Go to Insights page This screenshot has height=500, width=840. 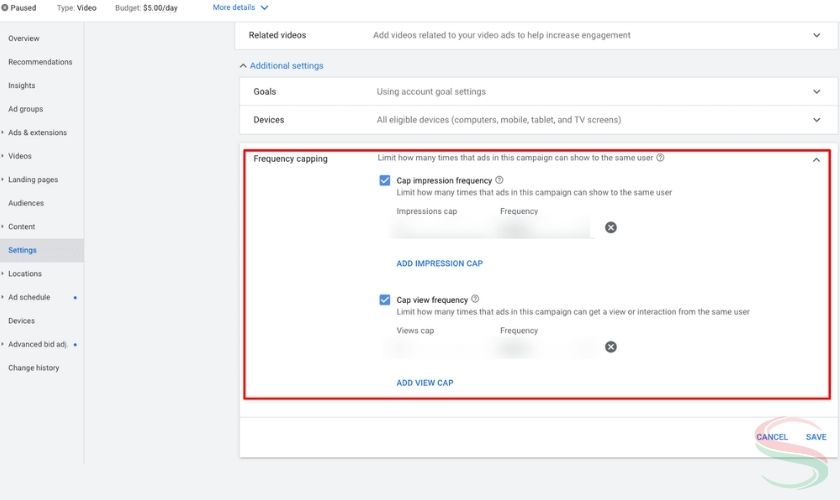21,86
